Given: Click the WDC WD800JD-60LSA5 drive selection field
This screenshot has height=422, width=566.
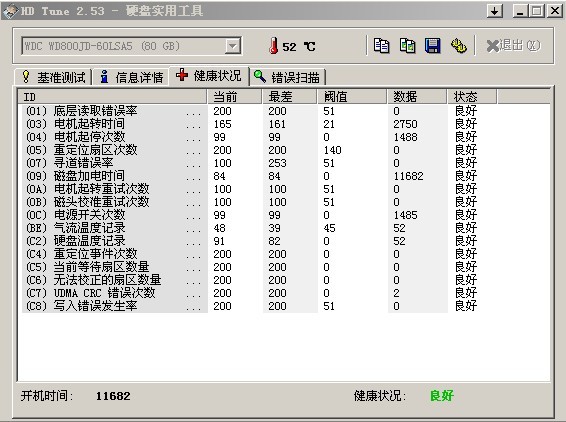Looking at the screenshot, I should click(131, 46).
